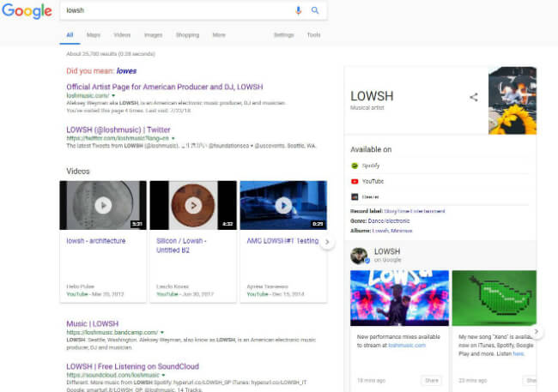
Task: Open dropdown arrow beside loshmusic.com URL
Action: tap(113, 96)
